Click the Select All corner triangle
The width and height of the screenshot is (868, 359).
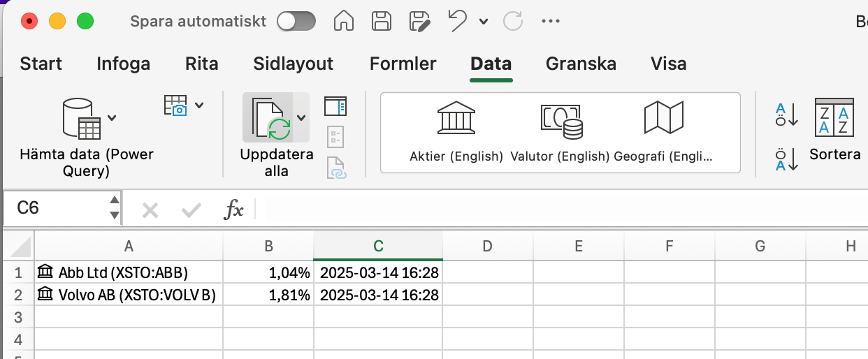tap(19, 245)
